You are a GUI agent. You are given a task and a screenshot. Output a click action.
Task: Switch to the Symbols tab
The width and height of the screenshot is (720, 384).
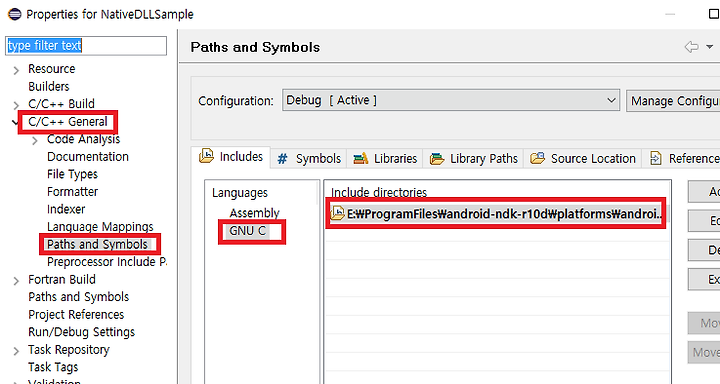pyautogui.click(x=309, y=159)
